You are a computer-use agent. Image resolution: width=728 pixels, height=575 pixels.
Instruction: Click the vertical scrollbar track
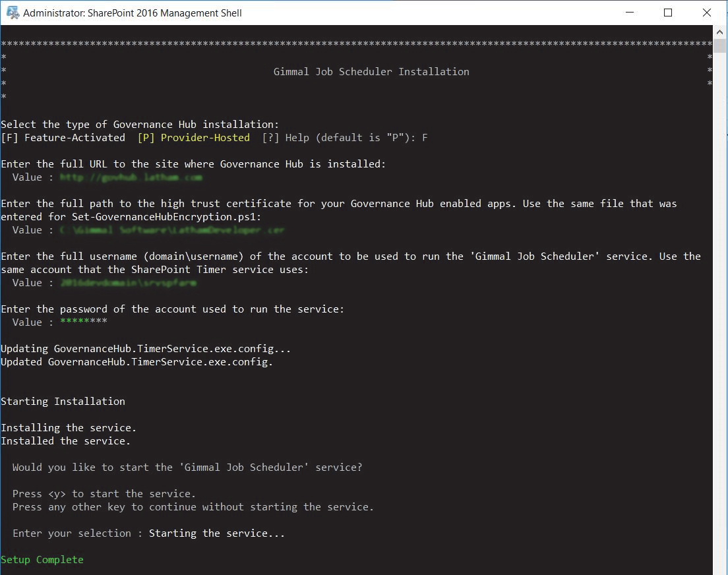720,330
